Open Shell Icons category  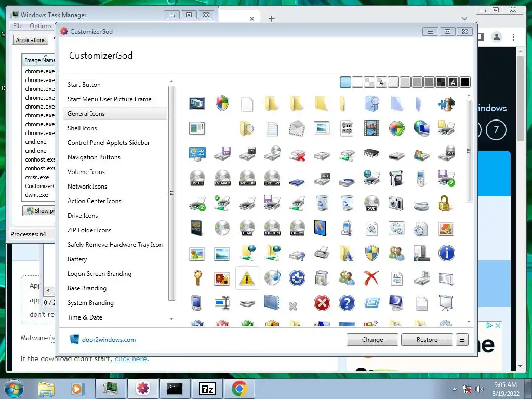coord(82,128)
